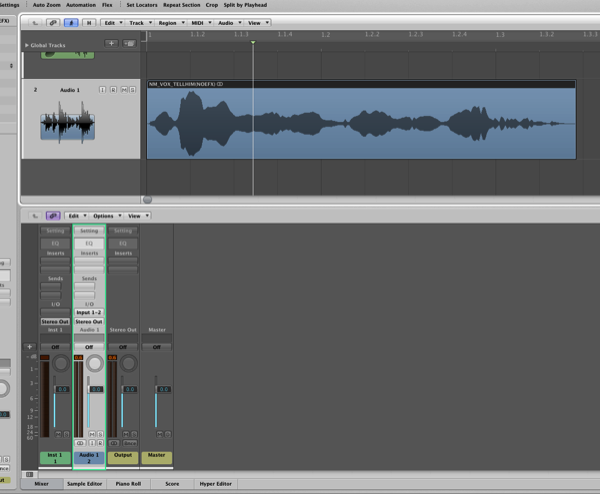Toggle the catch playhead button in arrange toolbar

(x=71, y=21)
